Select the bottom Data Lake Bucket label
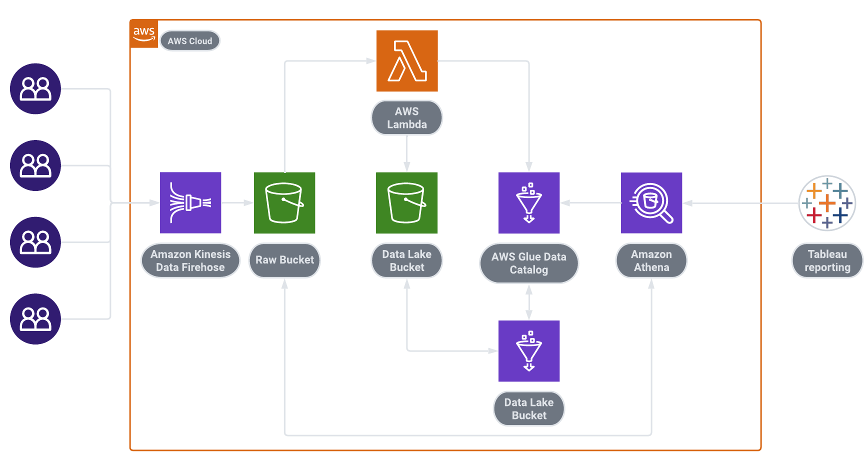Image resolution: width=868 pixels, height=469 pixels. coord(529,408)
